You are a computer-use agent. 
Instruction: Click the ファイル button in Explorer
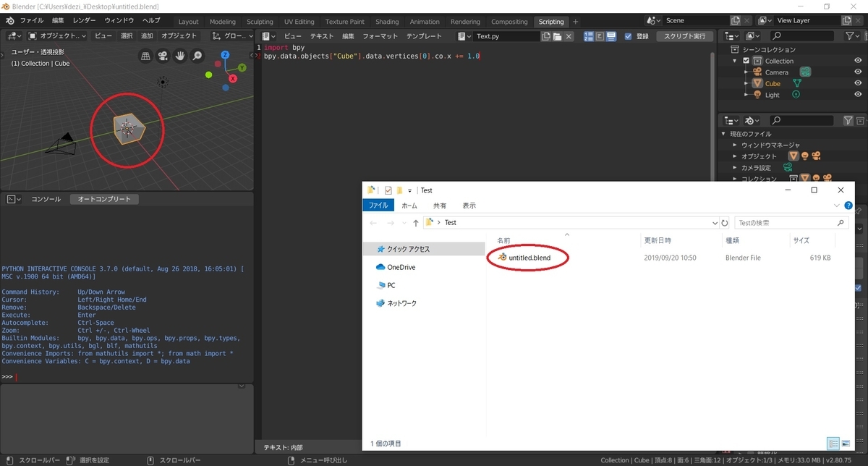click(378, 206)
